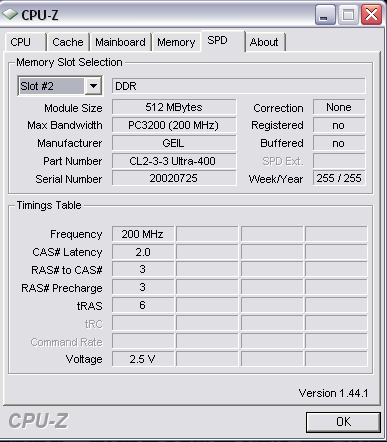This screenshot has width=387, height=442.
Task: Minimize the CPU-Z window
Action: tap(325, 15)
